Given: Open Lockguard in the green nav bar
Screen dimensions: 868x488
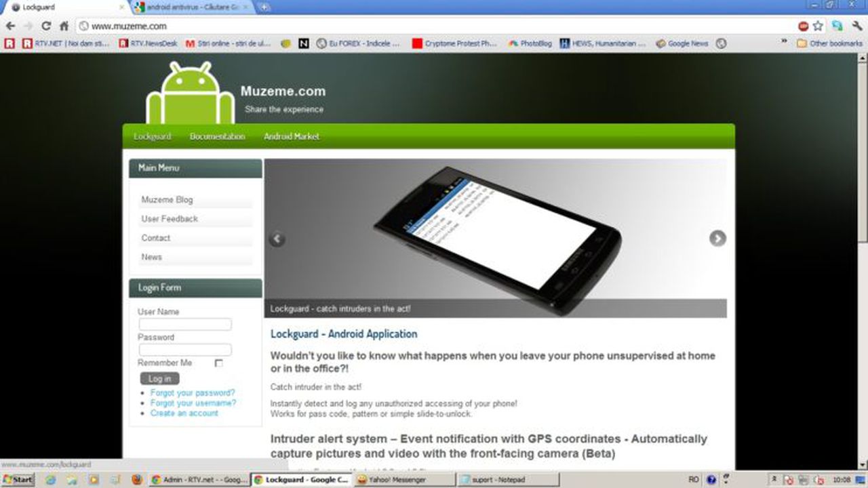Looking at the screenshot, I should (x=152, y=136).
